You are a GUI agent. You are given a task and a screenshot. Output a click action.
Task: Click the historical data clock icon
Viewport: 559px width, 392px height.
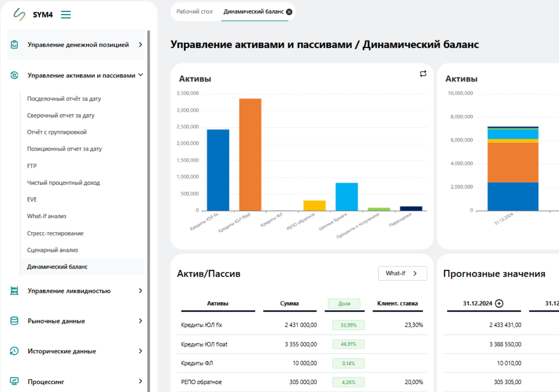pyautogui.click(x=14, y=351)
